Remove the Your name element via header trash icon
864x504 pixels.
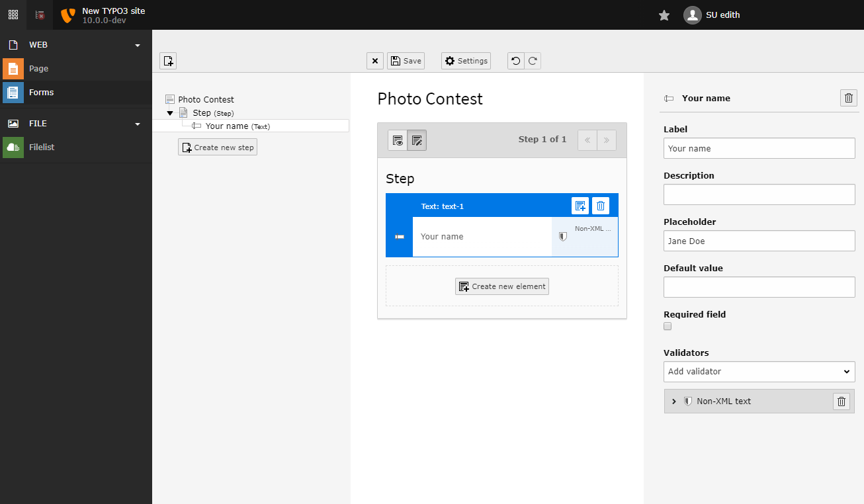click(x=848, y=97)
